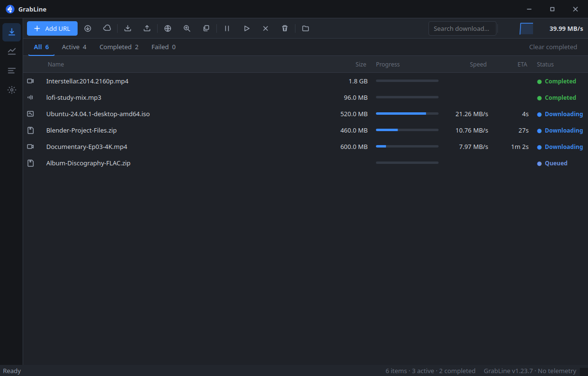The width and height of the screenshot is (588, 376).
Task: Click the video icon beside Interstellar.2014.2160p.mp4
Action: pyautogui.click(x=30, y=81)
